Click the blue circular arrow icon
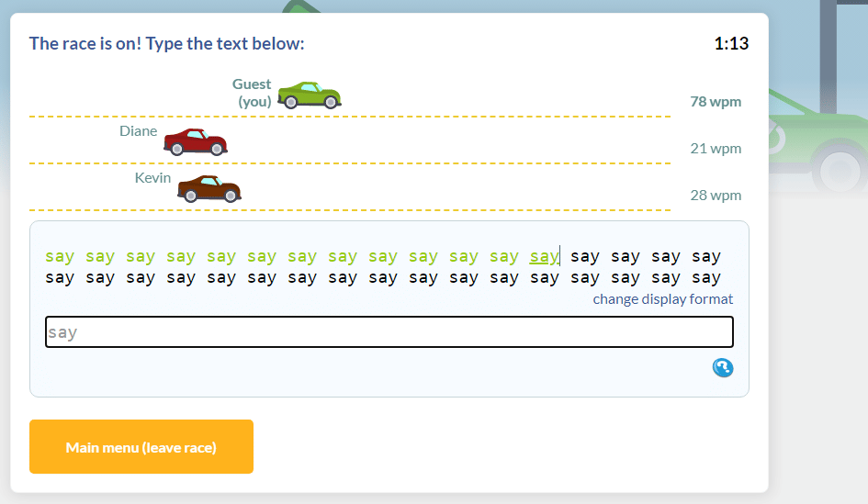This screenshot has height=504, width=868. pyautogui.click(x=723, y=367)
